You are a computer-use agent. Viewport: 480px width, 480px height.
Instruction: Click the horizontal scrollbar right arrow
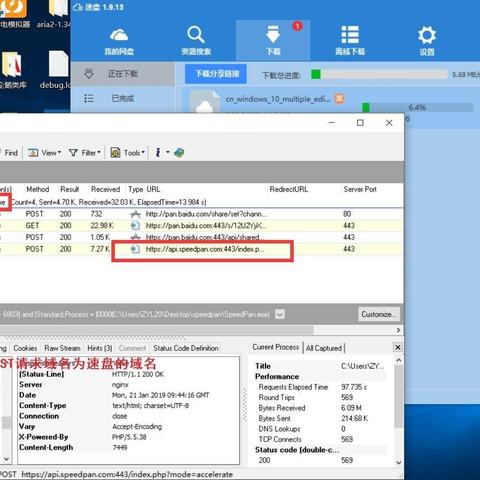(398, 330)
